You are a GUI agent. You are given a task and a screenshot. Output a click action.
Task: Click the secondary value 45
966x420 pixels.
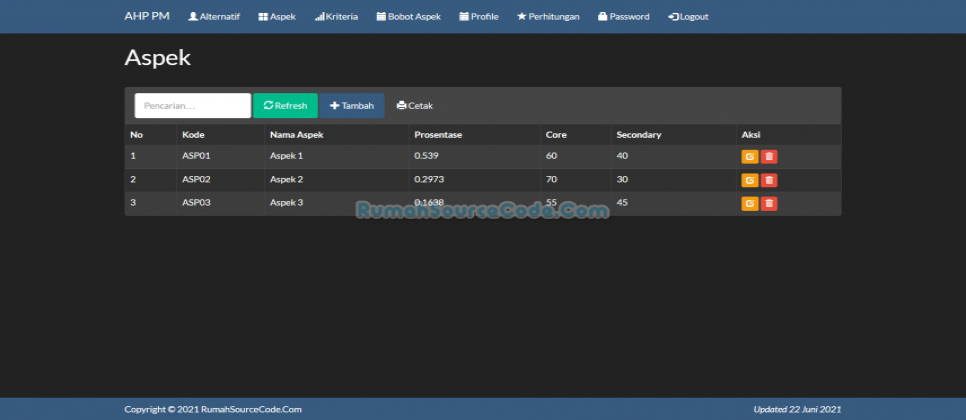(622, 202)
